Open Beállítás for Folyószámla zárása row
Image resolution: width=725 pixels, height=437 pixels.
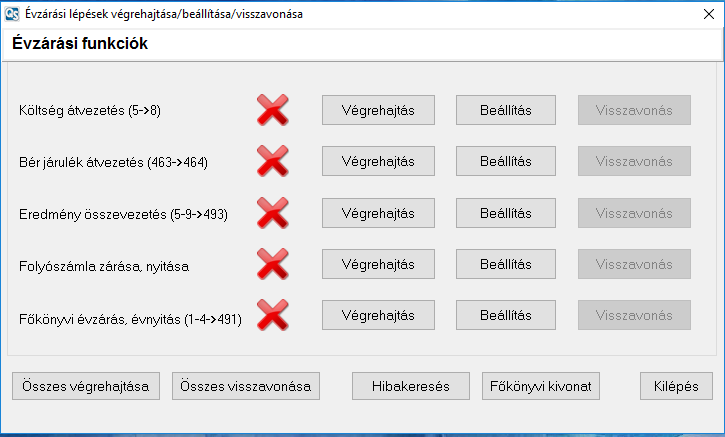[505, 265]
